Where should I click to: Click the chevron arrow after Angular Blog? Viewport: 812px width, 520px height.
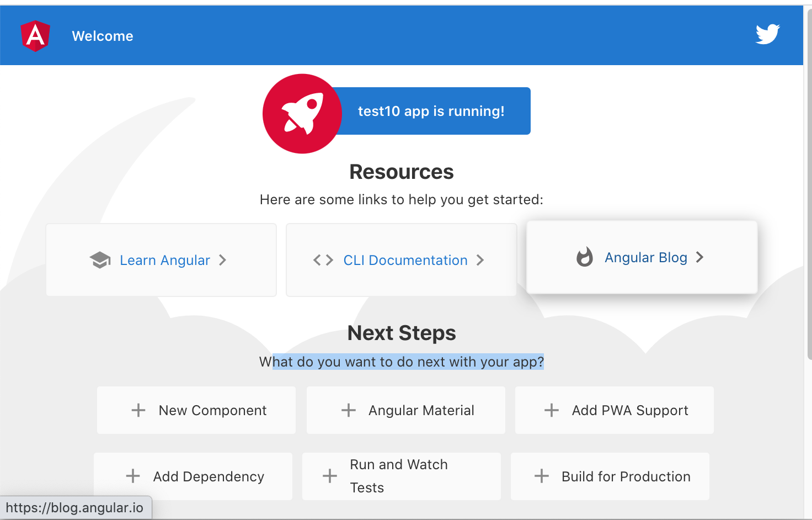pos(699,257)
